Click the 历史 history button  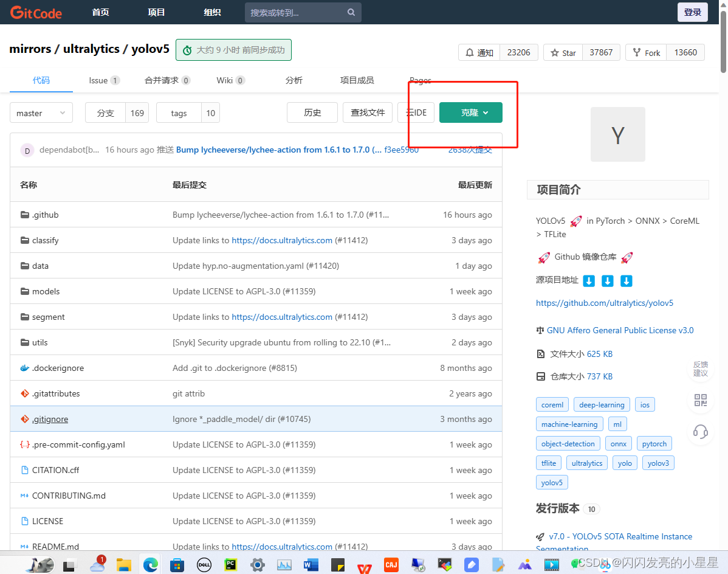[x=312, y=112]
